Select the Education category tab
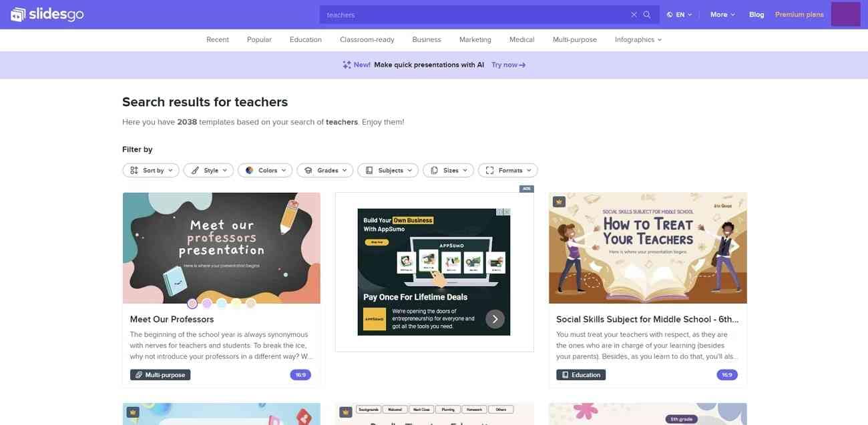This screenshot has height=425, width=868. click(306, 39)
